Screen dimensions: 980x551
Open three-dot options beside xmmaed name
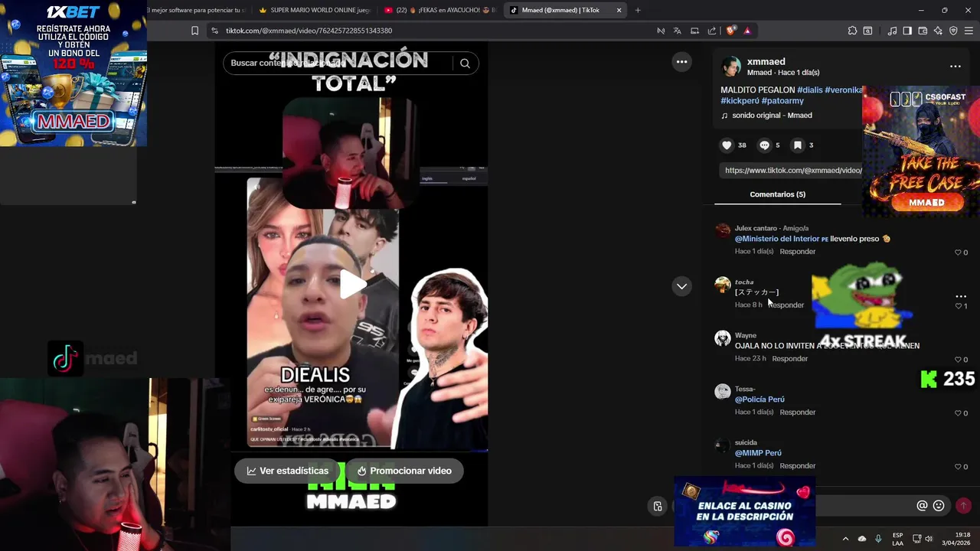(x=955, y=67)
